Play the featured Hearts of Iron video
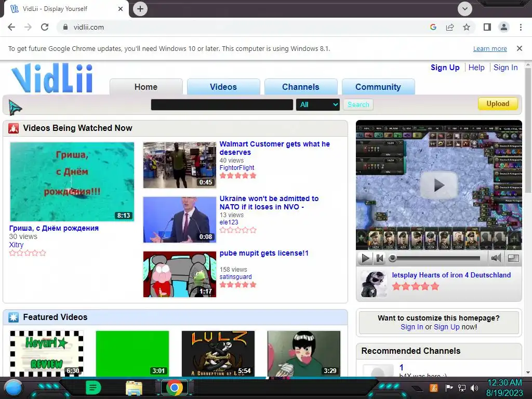 pos(439,185)
